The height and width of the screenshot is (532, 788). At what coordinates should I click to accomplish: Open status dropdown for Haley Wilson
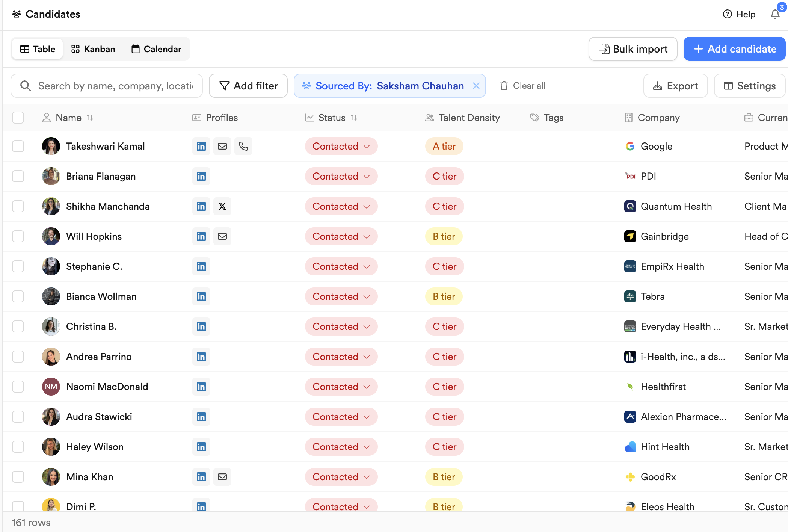(x=341, y=447)
